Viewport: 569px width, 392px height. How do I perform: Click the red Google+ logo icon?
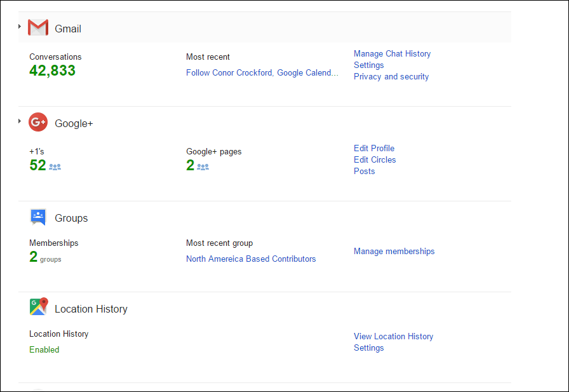click(x=38, y=123)
